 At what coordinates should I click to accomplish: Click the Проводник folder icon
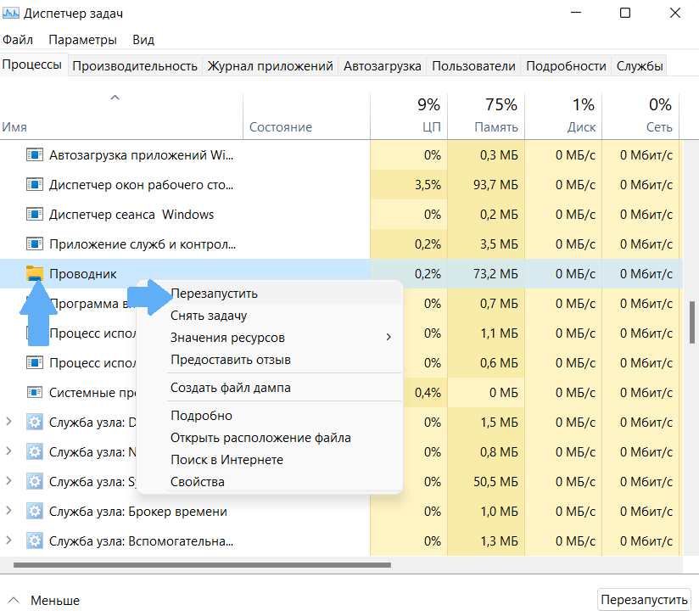[x=35, y=273]
